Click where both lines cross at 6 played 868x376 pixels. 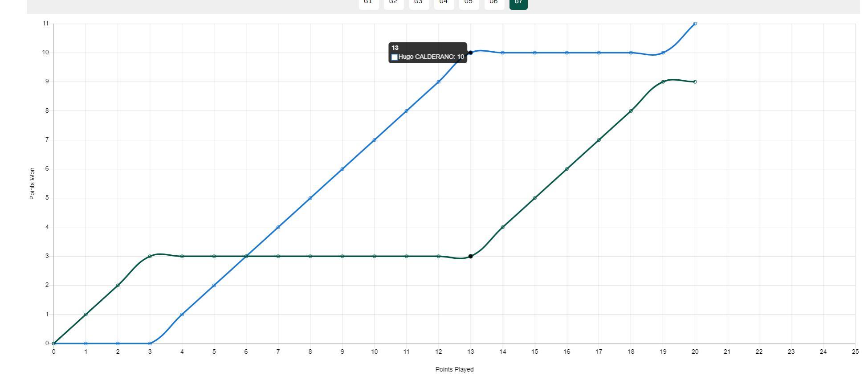coord(246,256)
